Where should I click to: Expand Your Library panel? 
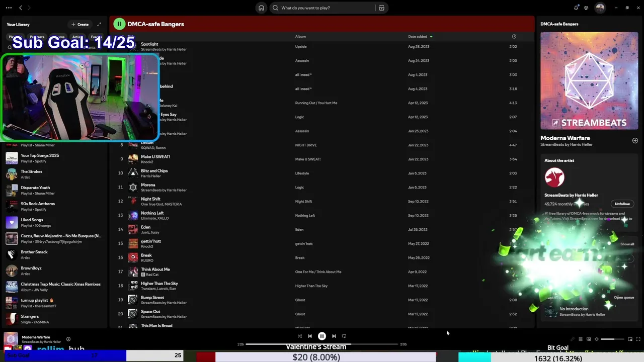[x=99, y=24]
